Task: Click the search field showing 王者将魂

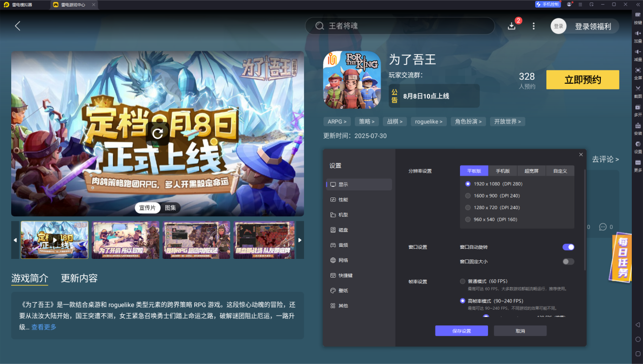Action: (x=400, y=26)
